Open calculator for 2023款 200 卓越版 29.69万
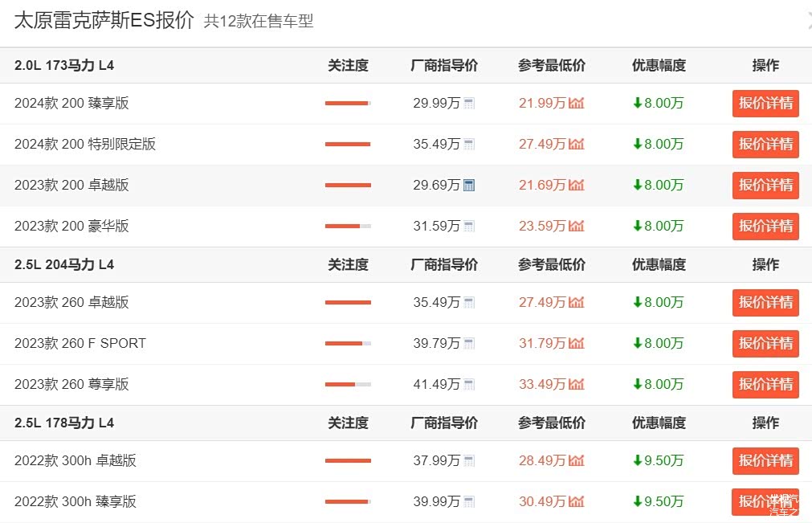812x523 pixels. (469, 186)
